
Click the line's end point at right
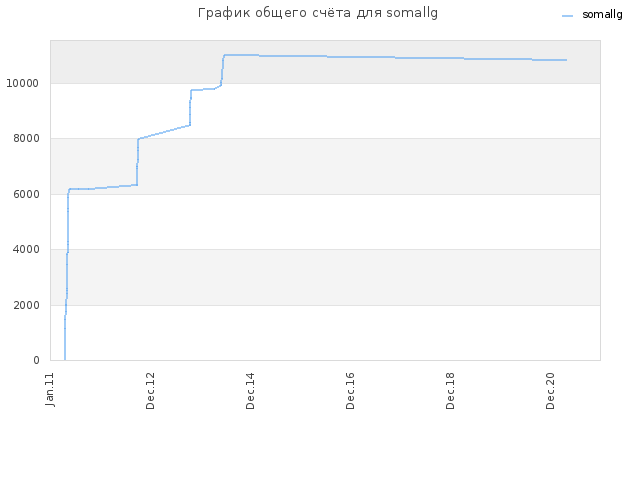pos(566,60)
